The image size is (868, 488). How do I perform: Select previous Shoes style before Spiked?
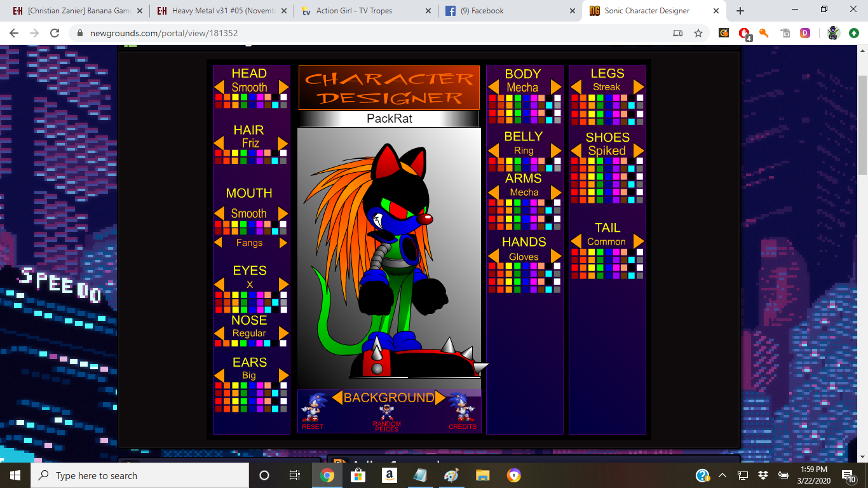click(x=576, y=151)
